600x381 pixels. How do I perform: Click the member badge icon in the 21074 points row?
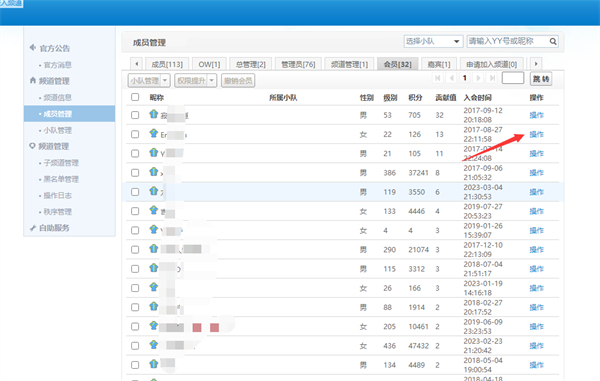(x=153, y=248)
